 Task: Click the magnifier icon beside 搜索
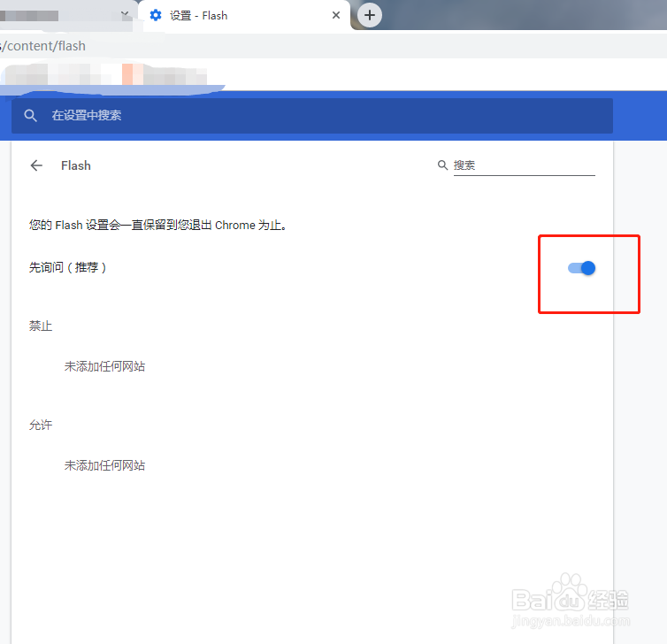tap(442, 165)
